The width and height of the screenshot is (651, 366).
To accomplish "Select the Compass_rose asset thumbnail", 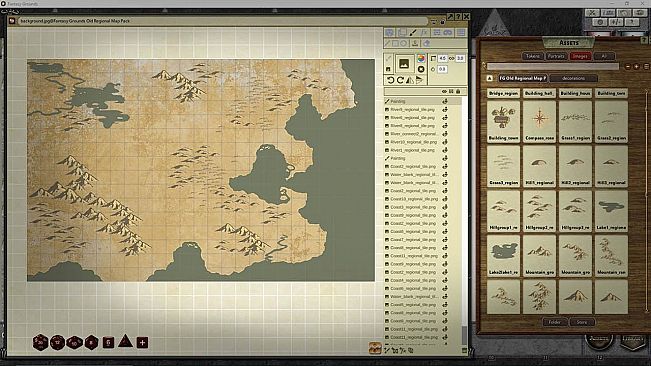I will click(539, 121).
